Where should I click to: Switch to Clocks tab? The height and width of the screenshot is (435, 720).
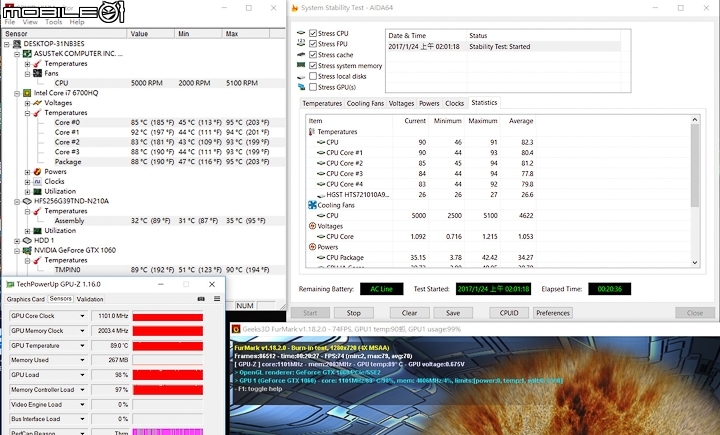pos(455,103)
